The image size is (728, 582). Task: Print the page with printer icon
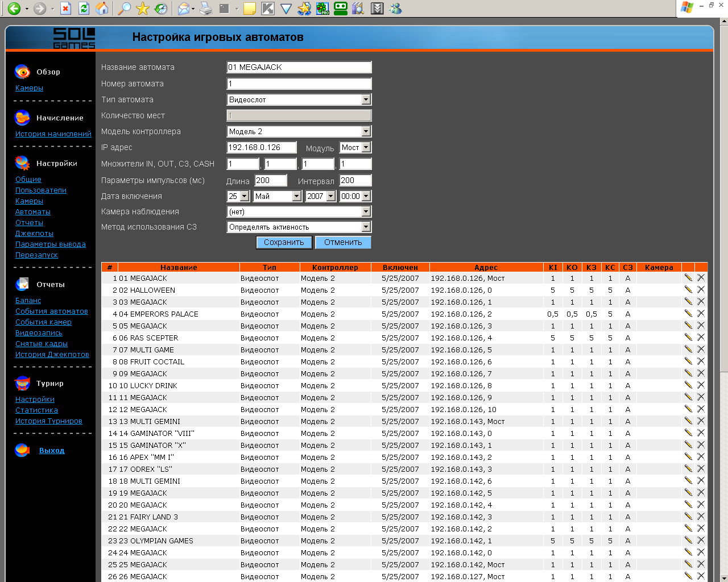[x=206, y=8]
